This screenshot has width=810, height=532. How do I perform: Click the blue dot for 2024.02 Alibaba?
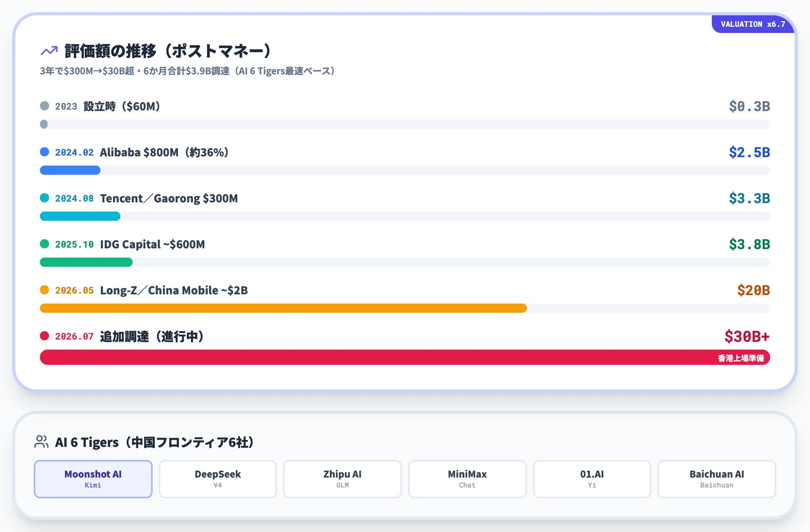point(44,152)
